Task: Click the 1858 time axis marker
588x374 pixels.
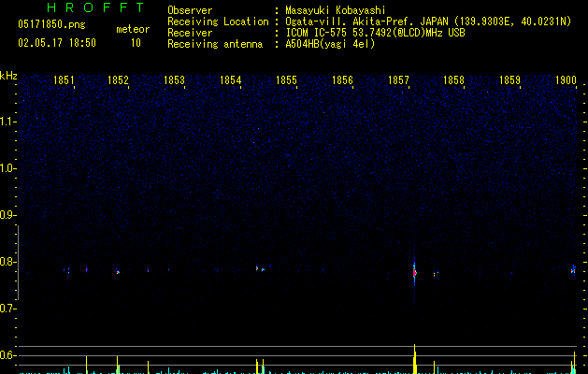Action: (x=453, y=80)
